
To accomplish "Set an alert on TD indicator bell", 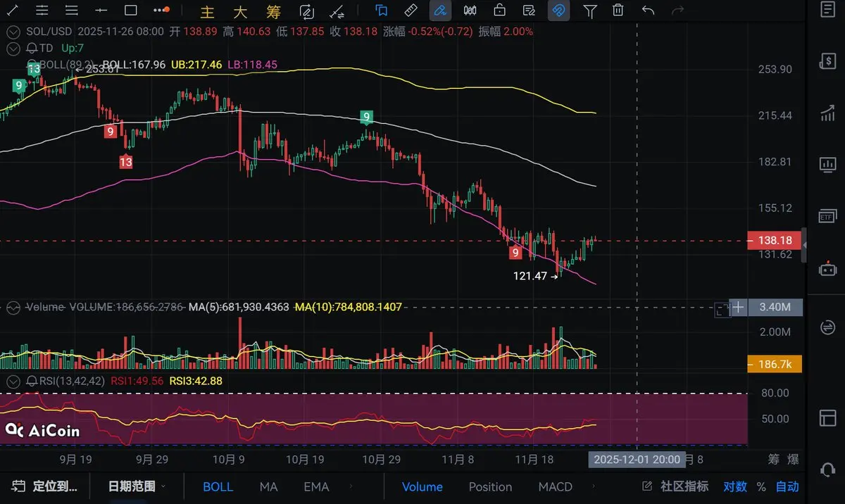I will pyautogui.click(x=32, y=48).
